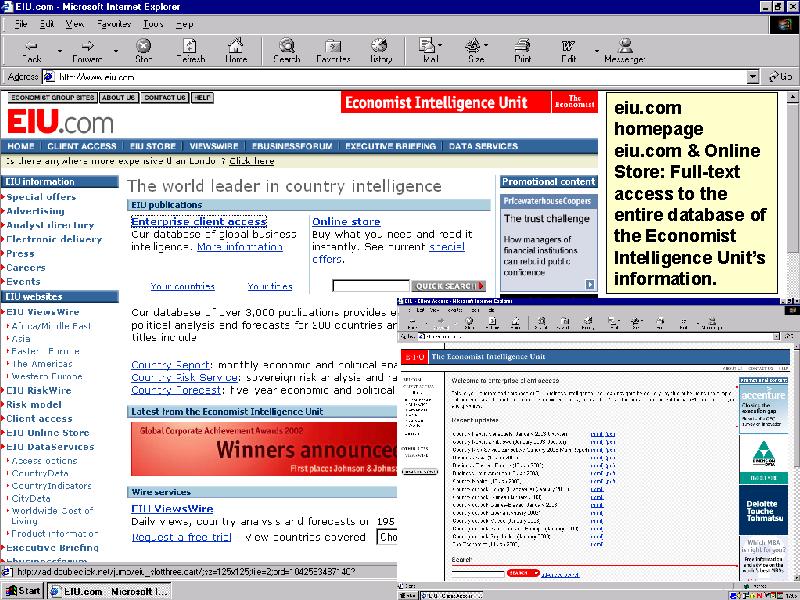Select the ViewsWire navigation tab
Screen dimensions: 800x600
point(214,146)
